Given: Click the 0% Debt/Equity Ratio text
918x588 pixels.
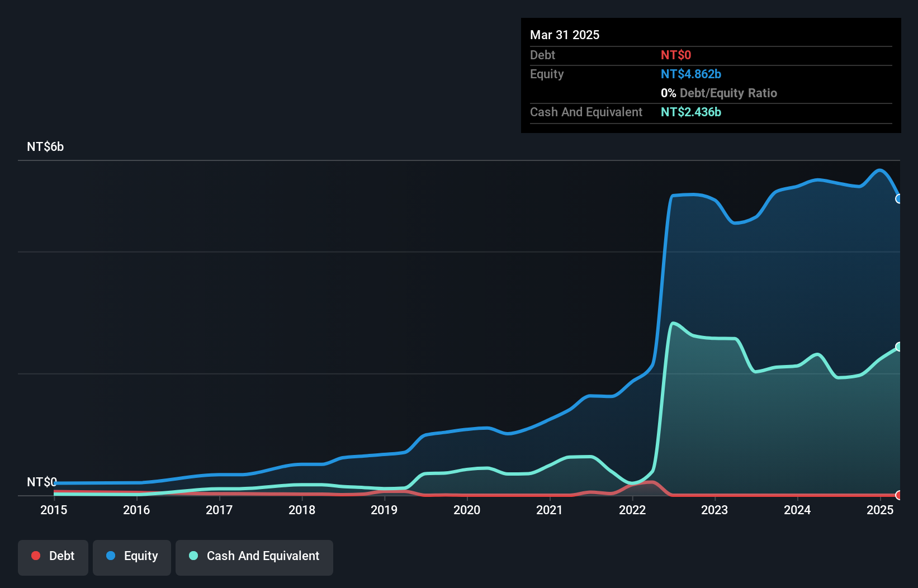Looking at the screenshot, I should point(719,93).
